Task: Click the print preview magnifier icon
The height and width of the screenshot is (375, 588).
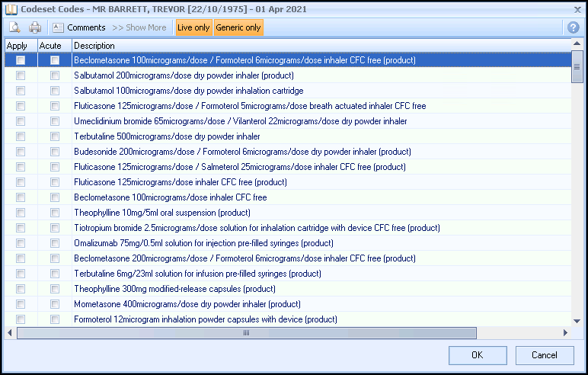Action: coord(14,27)
